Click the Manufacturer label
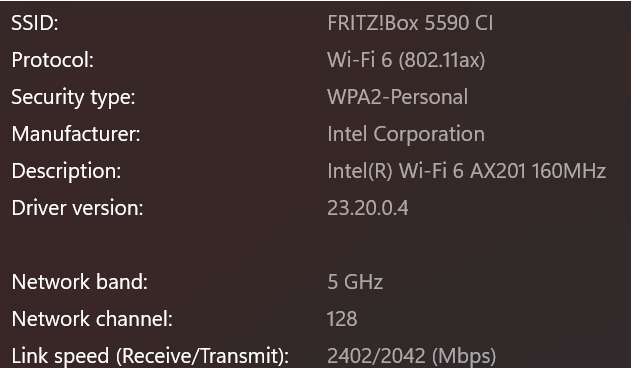This screenshot has height=369, width=631. coord(76,134)
